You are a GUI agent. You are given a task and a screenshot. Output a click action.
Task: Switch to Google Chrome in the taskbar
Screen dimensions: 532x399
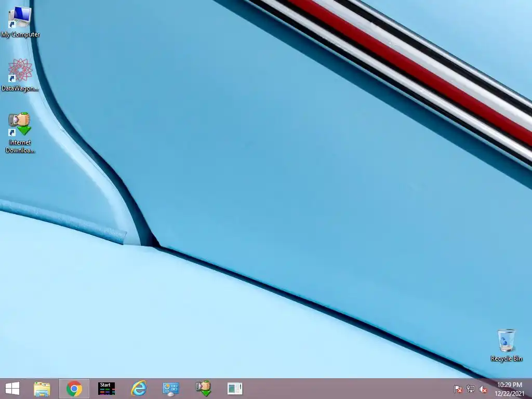[74, 389]
